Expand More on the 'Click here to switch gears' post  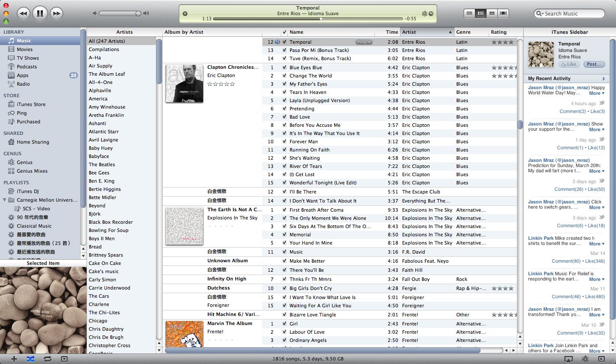pos(597,207)
